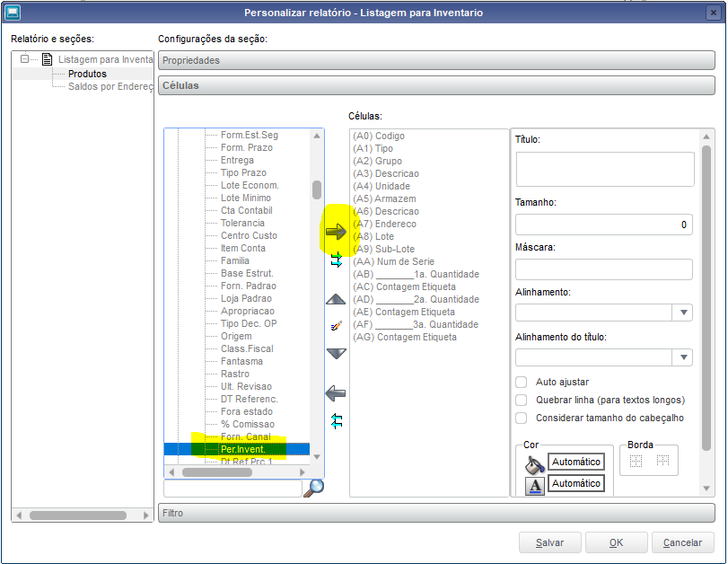Select (AD) 2a. Quantidade cell
This screenshot has width=728, height=564.
pos(416,299)
